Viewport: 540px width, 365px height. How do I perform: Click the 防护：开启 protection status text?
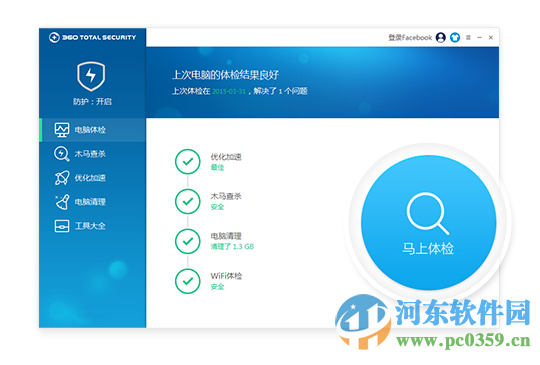[x=92, y=102]
